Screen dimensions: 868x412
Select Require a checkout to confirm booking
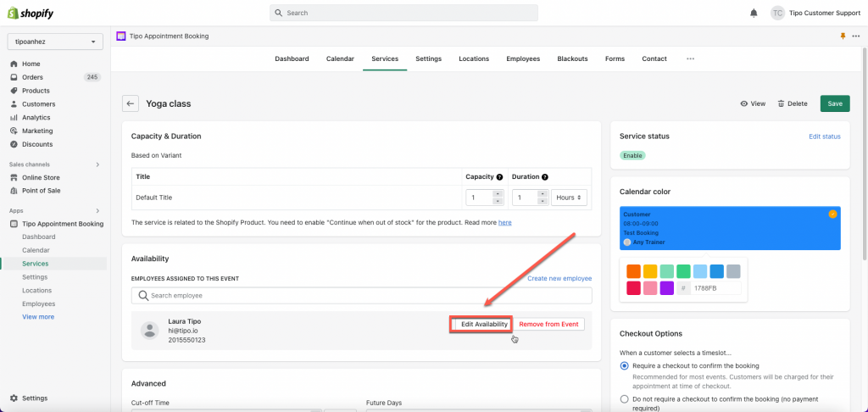(625, 365)
